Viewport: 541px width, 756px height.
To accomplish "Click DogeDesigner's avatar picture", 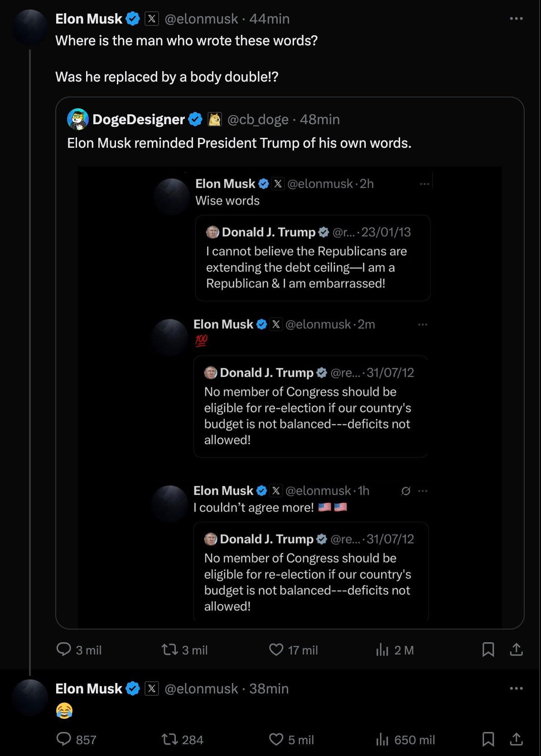I will click(x=78, y=119).
